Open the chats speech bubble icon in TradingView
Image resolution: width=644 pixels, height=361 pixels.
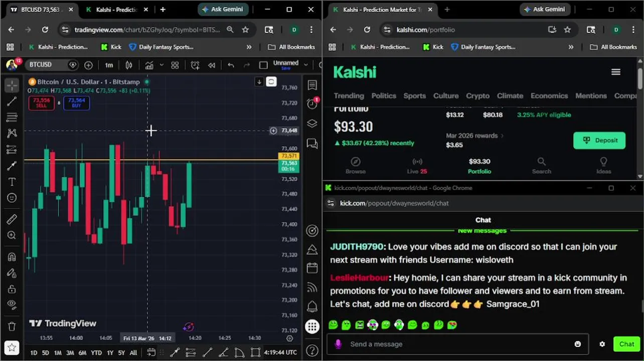click(312, 144)
